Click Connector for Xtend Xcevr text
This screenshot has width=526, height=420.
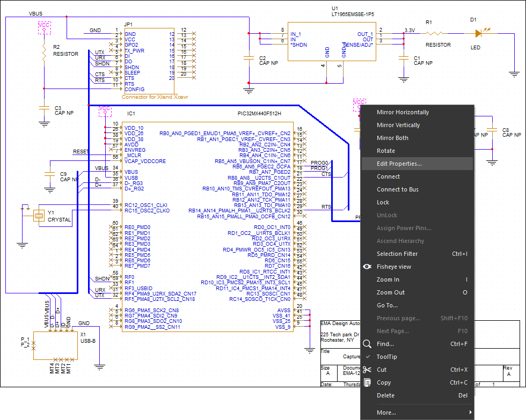click(155, 97)
